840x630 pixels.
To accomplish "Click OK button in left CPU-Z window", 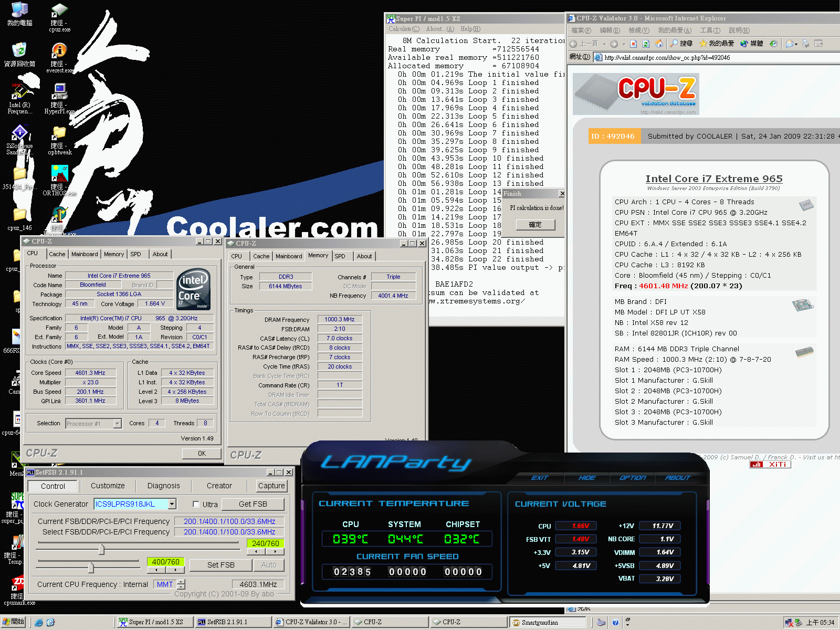I will coord(202,453).
